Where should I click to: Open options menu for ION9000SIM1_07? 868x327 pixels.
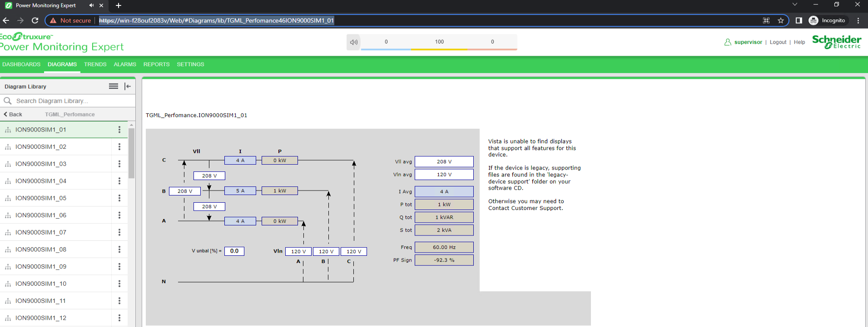(x=119, y=232)
